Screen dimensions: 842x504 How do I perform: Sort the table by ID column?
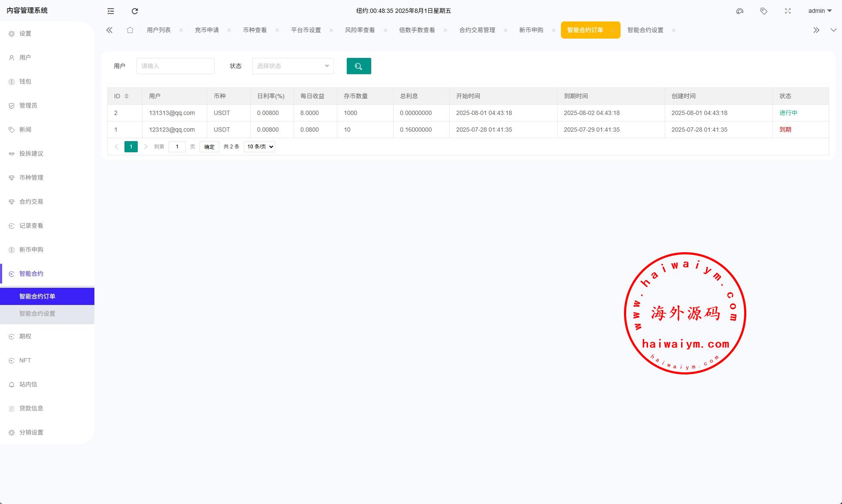pos(127,96)
